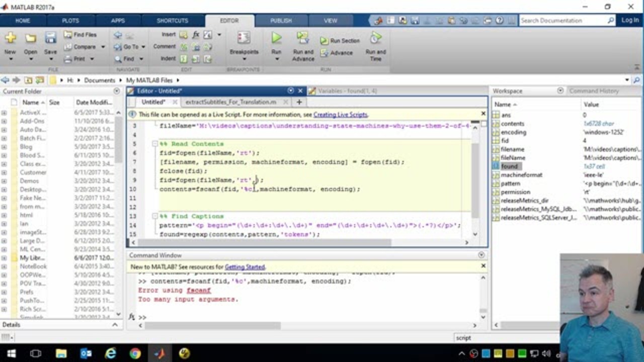The width and height of the screenshot is (644, 362).
Task: Select the extractSubtitles_For_Translation.m editor tab
Action: (x=230, y=102)
